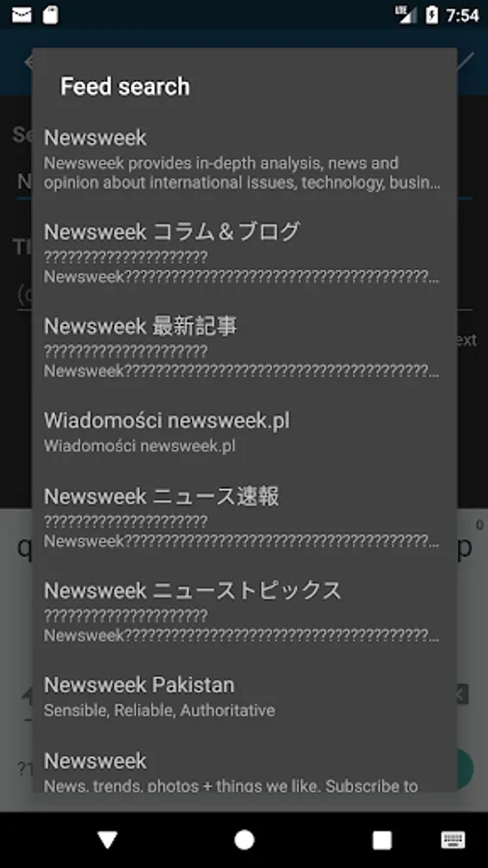Choose Newsweek ニューストピックス feed
This screenshot has height=868, width=488.
[244, 612]
